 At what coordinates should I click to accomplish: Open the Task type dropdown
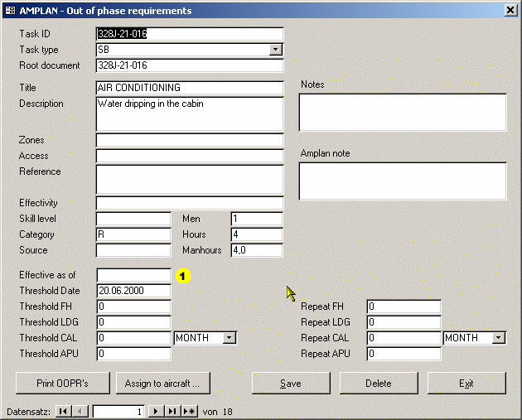tap(276, 50)
